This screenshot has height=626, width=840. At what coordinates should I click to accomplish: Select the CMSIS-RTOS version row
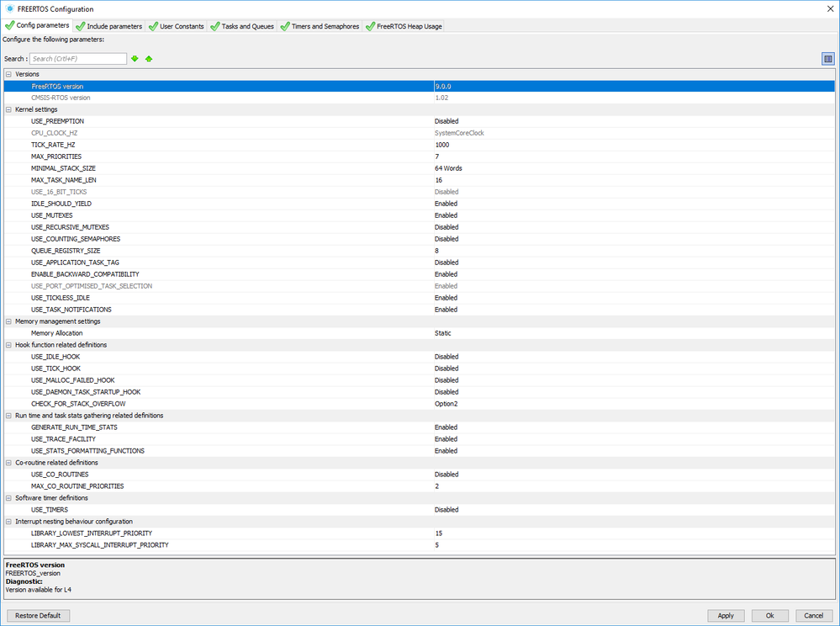(x=419, y=98)
